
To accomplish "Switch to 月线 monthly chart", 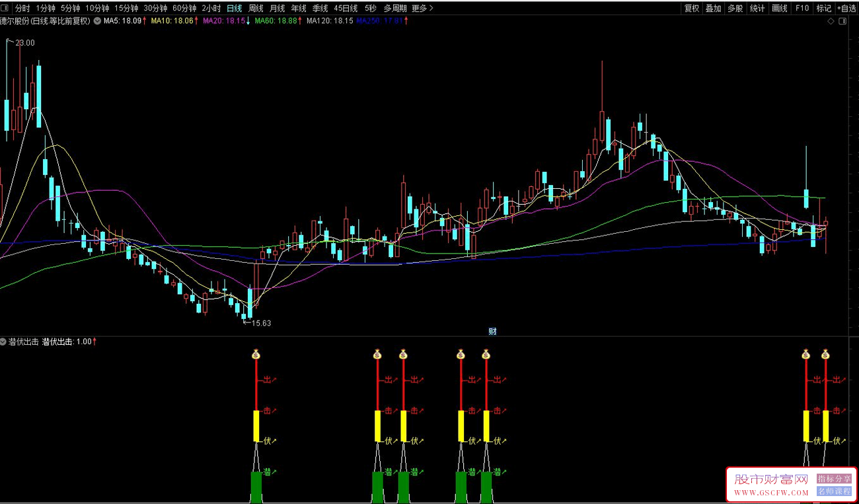I will tap(278, 9).
